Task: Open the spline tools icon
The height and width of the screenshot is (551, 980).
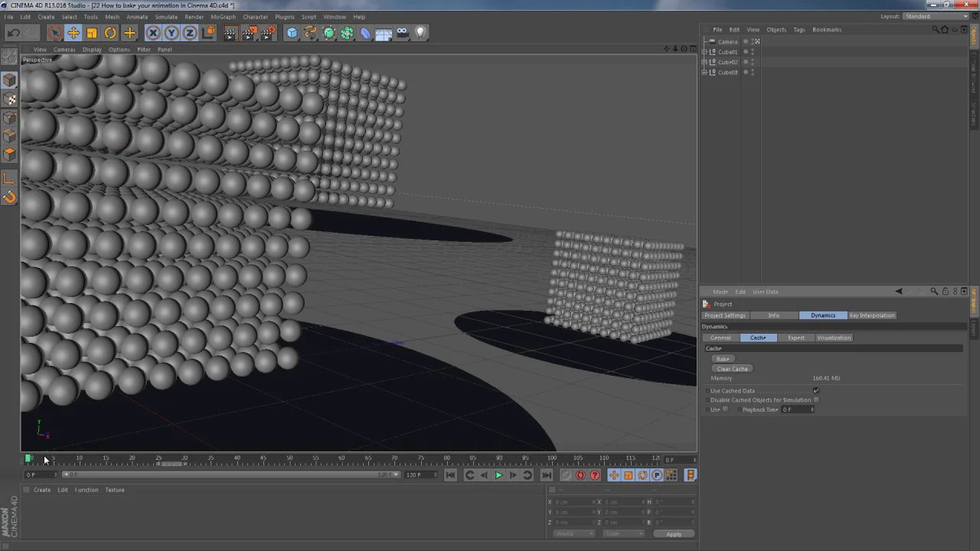Action: click(x=310, y=32)
